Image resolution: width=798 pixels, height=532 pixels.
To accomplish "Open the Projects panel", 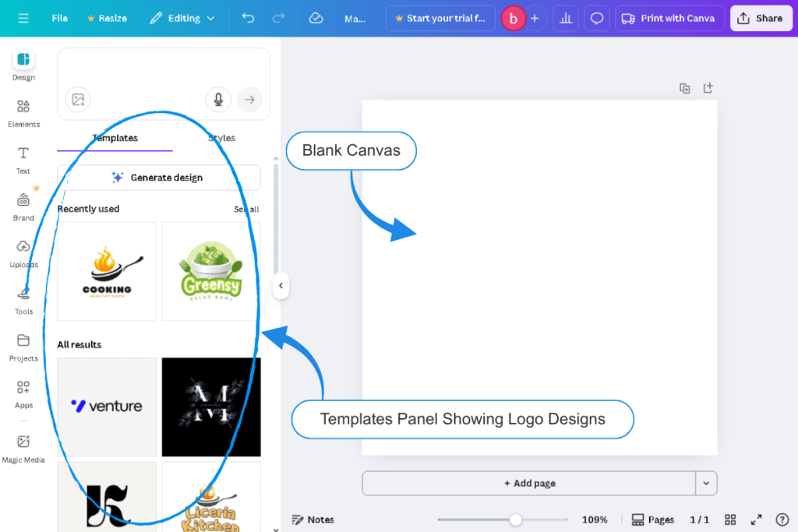I will pyautogui.click(x=23, y=348).
